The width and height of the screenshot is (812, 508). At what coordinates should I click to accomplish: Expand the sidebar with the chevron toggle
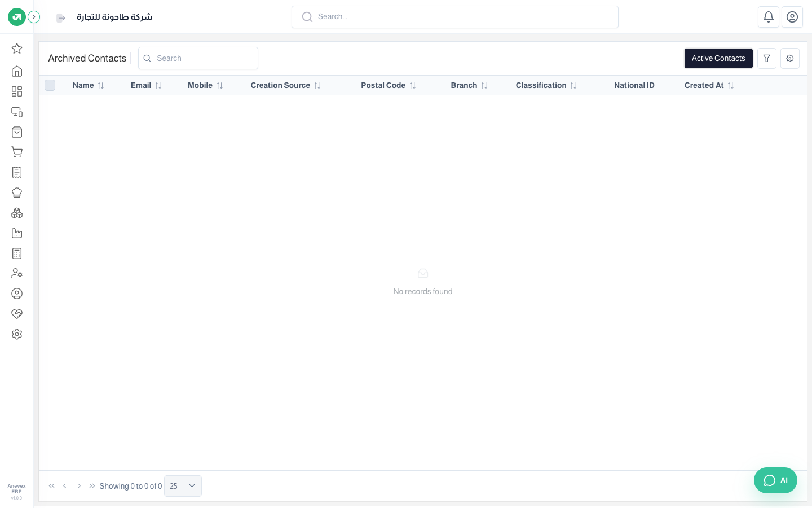point(34,17)
